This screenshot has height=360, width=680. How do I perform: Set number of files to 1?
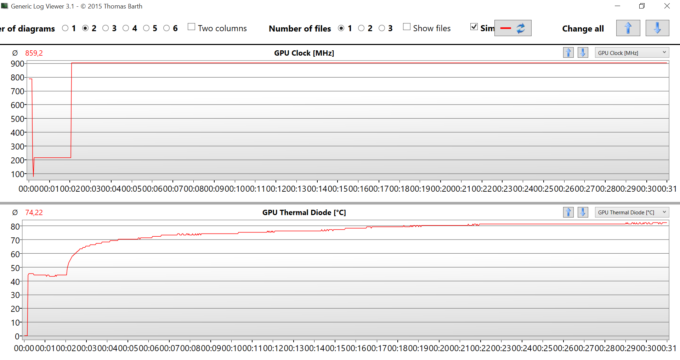point(341,28)
